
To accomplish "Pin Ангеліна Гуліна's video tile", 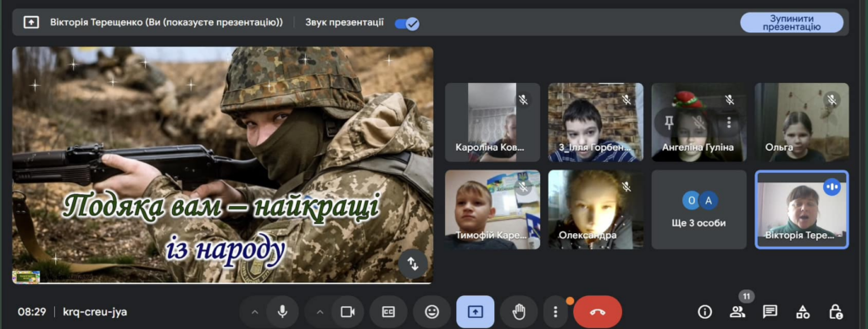I will click(669, 122).
